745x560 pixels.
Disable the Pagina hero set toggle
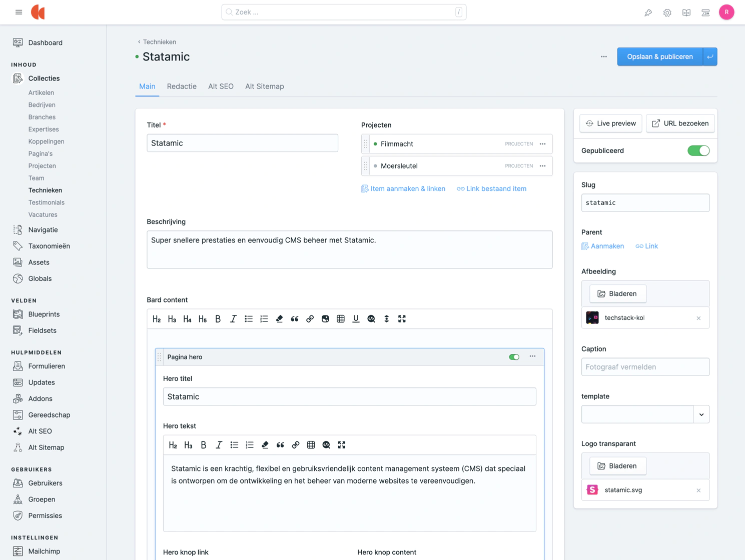click(x=514, y=357)
